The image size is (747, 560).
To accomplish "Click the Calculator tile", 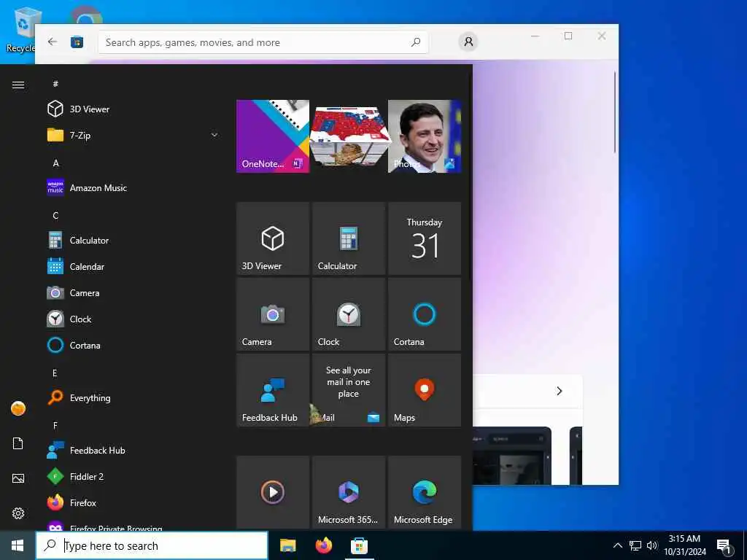I will tap(349, 238).
